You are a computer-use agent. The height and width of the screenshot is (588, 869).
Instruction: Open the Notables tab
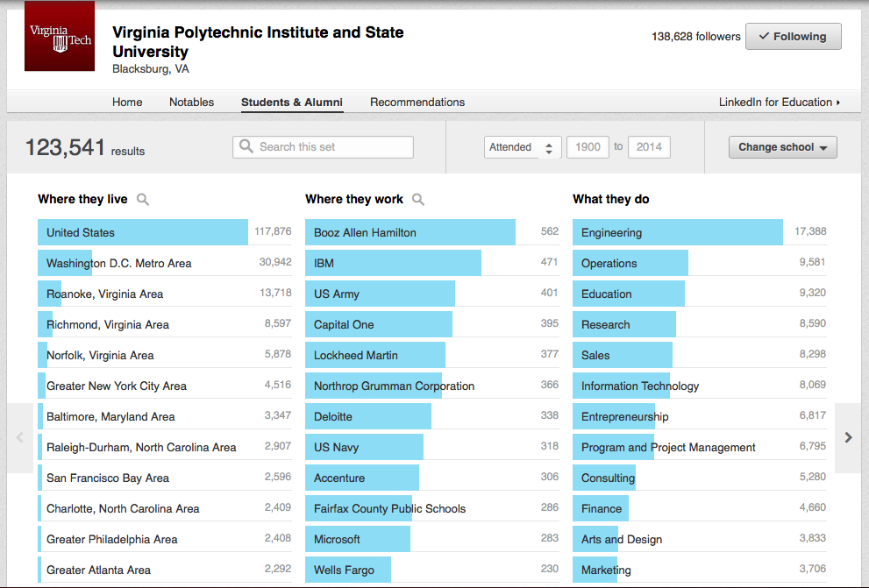191,102
